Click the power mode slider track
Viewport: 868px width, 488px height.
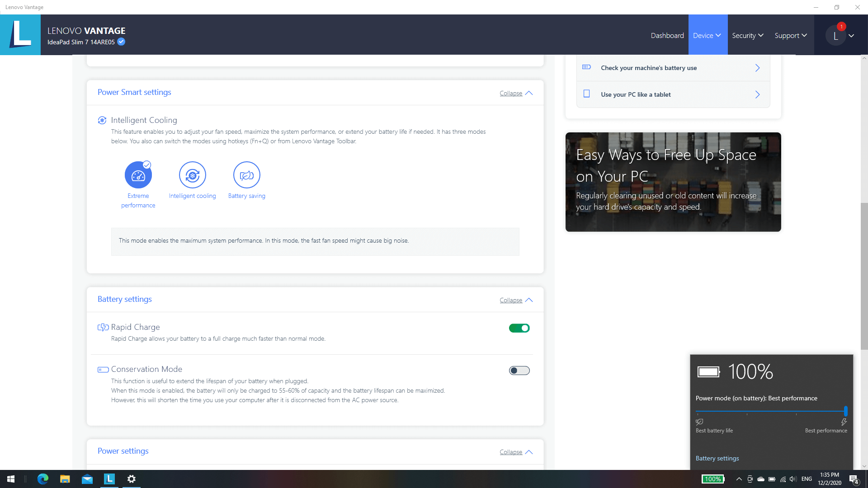771,411
